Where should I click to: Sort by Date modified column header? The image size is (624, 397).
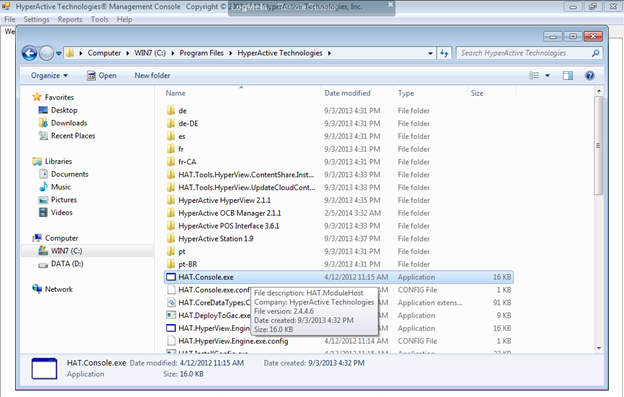click(347, 93)
